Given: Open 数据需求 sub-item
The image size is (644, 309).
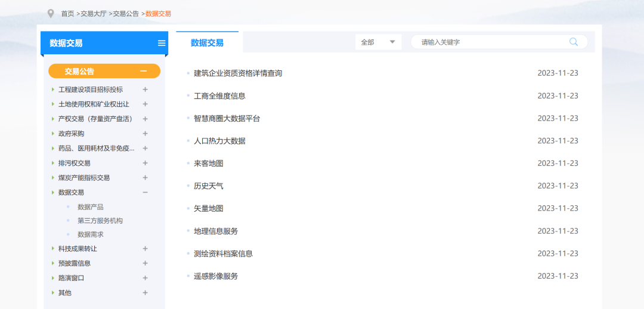Looking at the screenshot, I should coord(91,234).
